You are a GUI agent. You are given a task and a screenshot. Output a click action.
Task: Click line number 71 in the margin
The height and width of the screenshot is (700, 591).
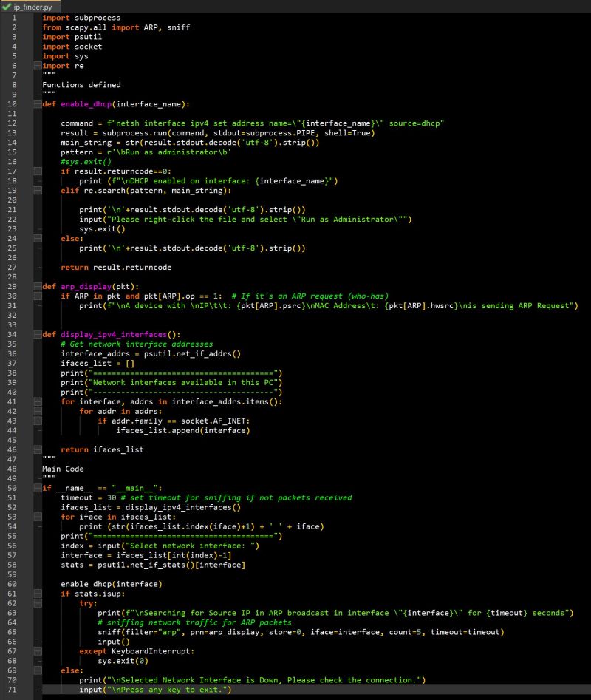12,690
